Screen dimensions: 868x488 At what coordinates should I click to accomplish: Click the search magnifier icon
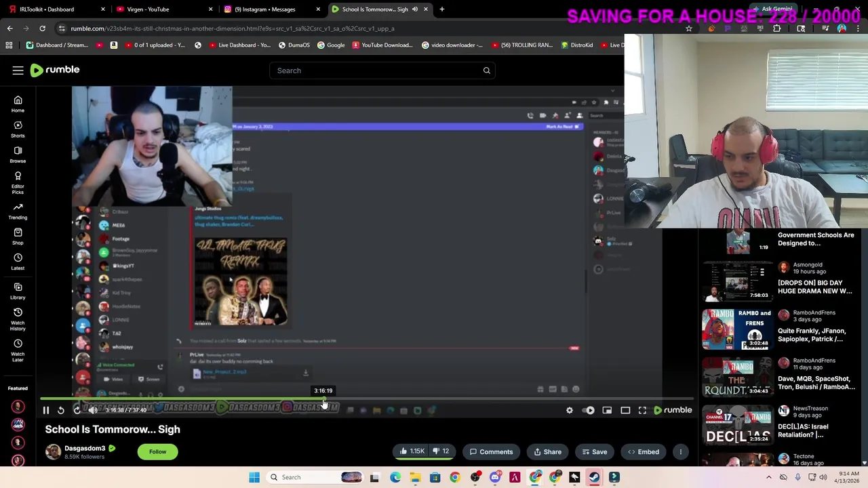[486, 70]
